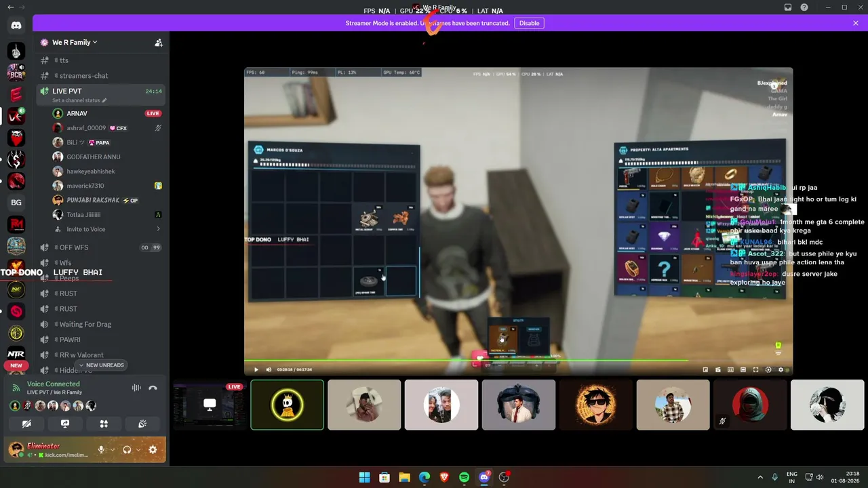Viewport: 868px width, 488px height.
Task: Seek the stream video progress bar
Action: tap(518, 361)
